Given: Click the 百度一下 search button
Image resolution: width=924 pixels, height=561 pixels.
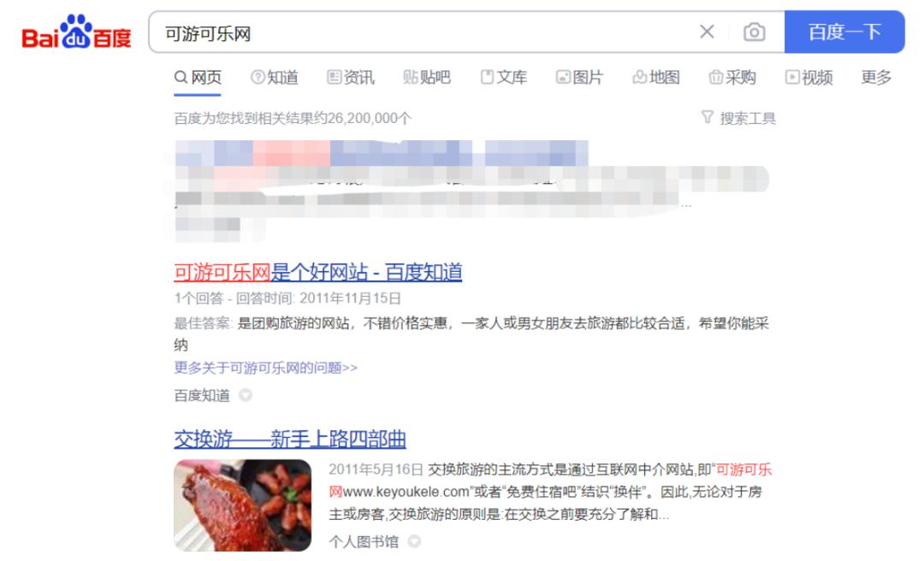Looking at the screenshot, I should click(x=844, y=32).
